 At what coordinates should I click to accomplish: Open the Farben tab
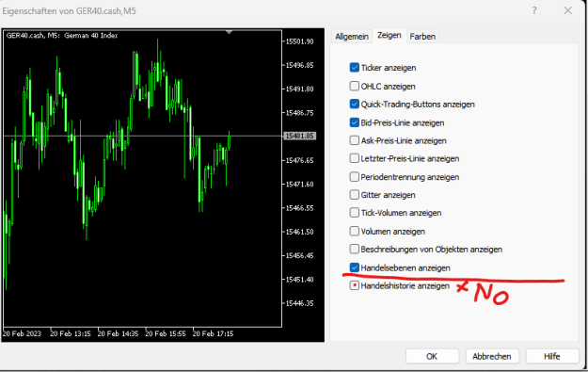point(422,37)
